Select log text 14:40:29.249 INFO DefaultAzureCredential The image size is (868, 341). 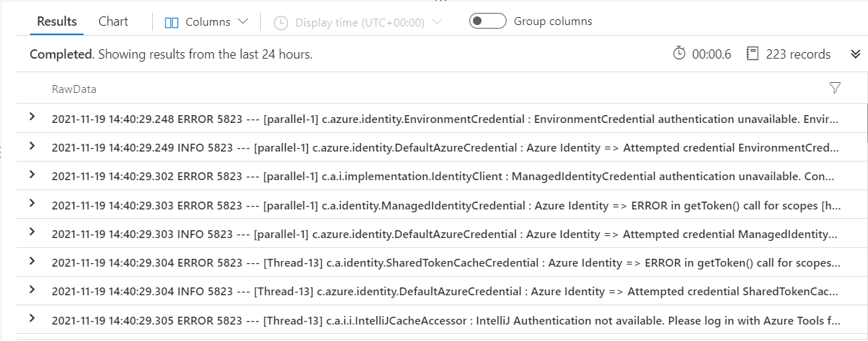coord(447,147)
